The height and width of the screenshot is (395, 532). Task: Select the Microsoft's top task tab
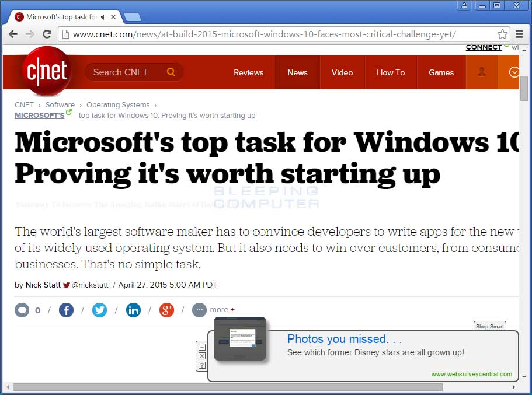pyautogui.click(x=64, y=16)
